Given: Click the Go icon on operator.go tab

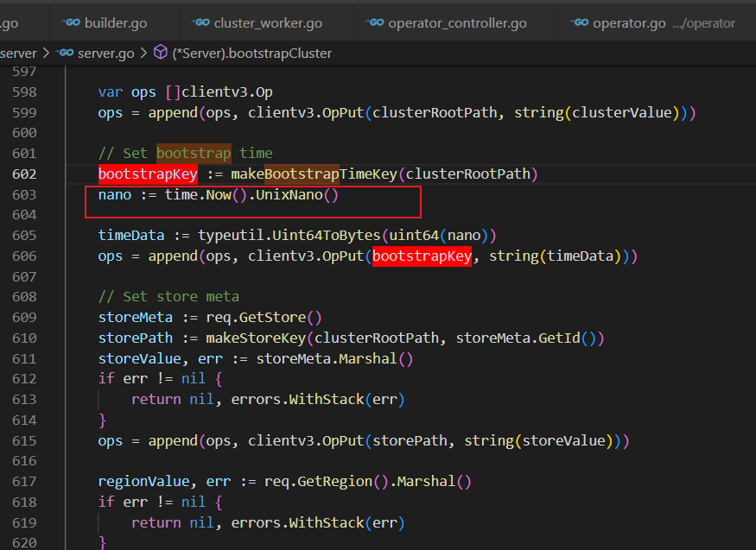Looking at the screenshot, I should [580, 23].
